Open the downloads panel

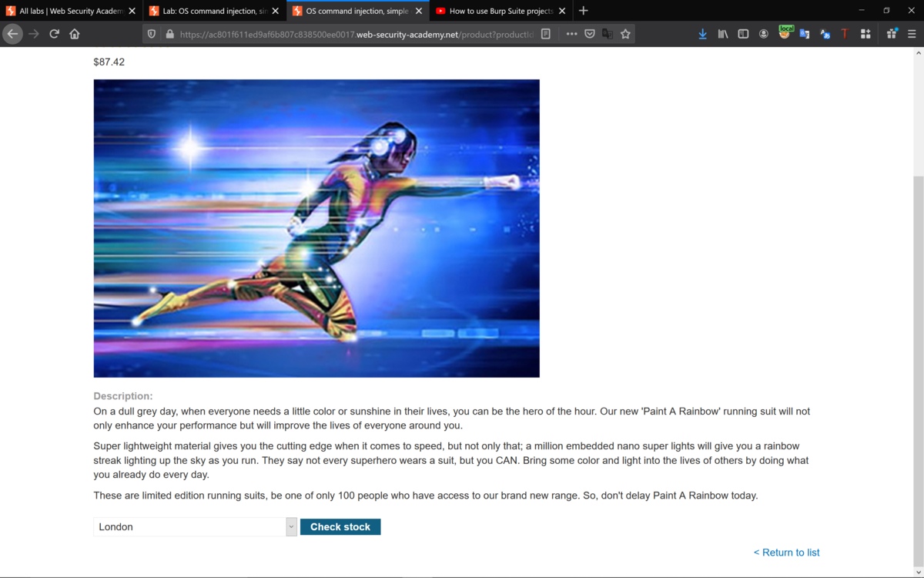click(x=702, y=34)
